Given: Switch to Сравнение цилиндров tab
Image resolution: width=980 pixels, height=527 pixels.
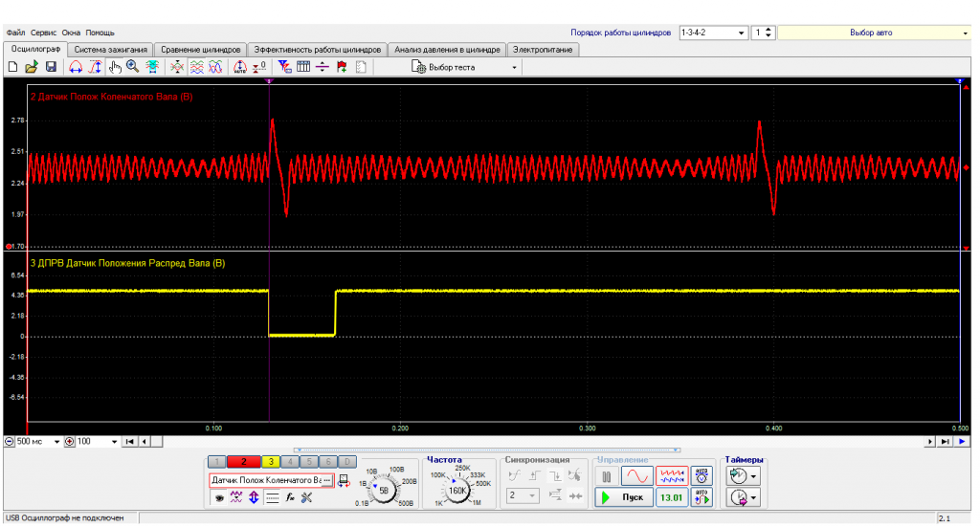Looking at the screenshot, I should click(201, 50).
